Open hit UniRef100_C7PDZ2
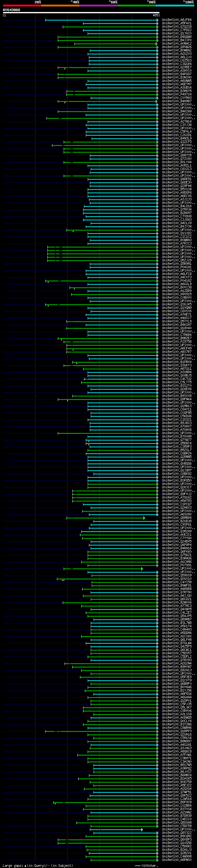The width and height of the screenshot is (197, 868). tap(177, 30)
